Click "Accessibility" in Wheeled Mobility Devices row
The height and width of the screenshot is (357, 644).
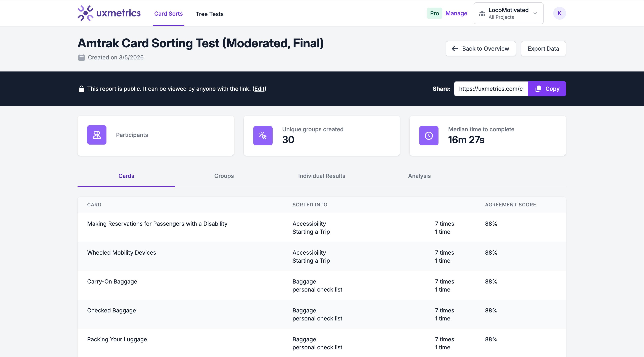(x=309, y=253)
